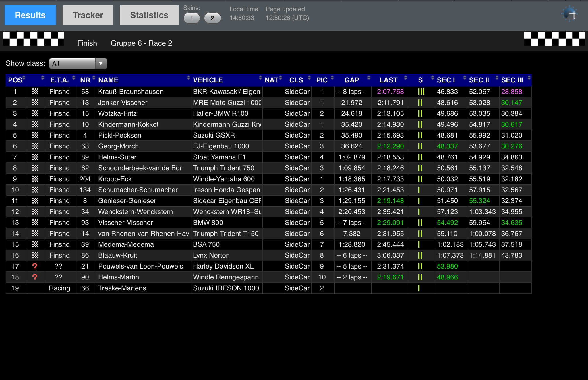Sort by VEHICLE column header
Screen dimensions: 588x380
coord(227,80)
